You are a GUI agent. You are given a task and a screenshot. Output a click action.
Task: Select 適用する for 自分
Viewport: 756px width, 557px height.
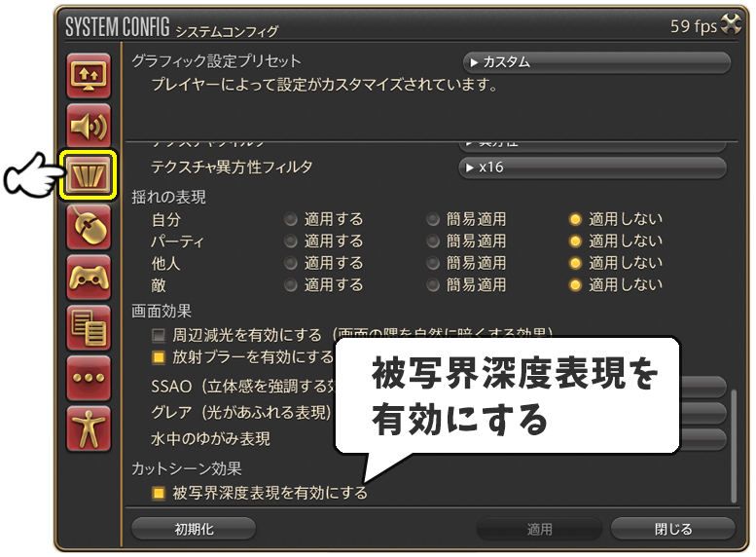click(291, 220)
